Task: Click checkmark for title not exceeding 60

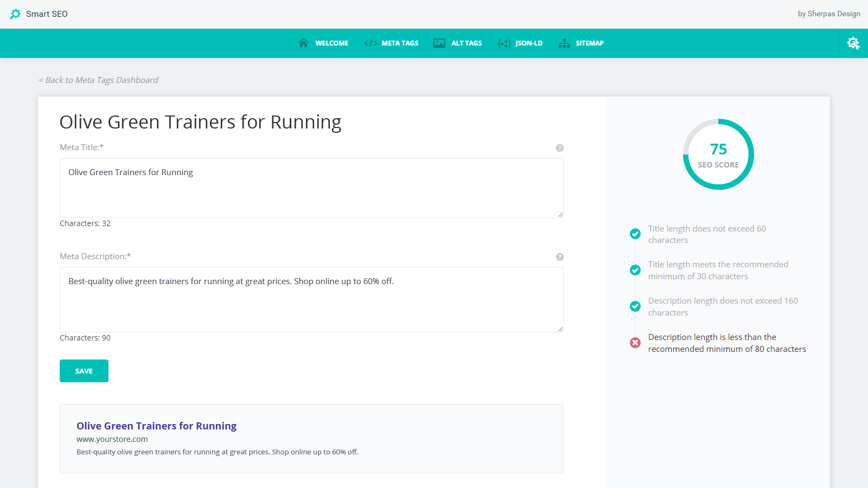Action: pyautogui.click(x=635, y=234)
